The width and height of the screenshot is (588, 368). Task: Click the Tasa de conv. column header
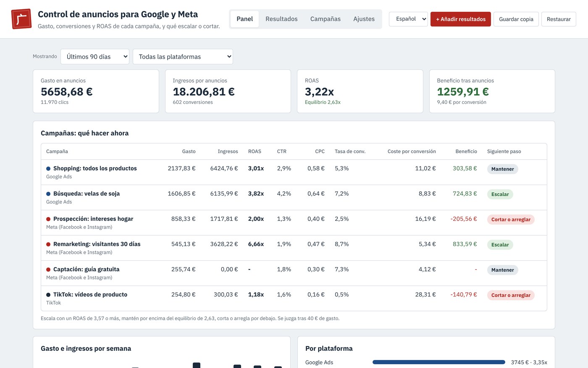[350, 151]
